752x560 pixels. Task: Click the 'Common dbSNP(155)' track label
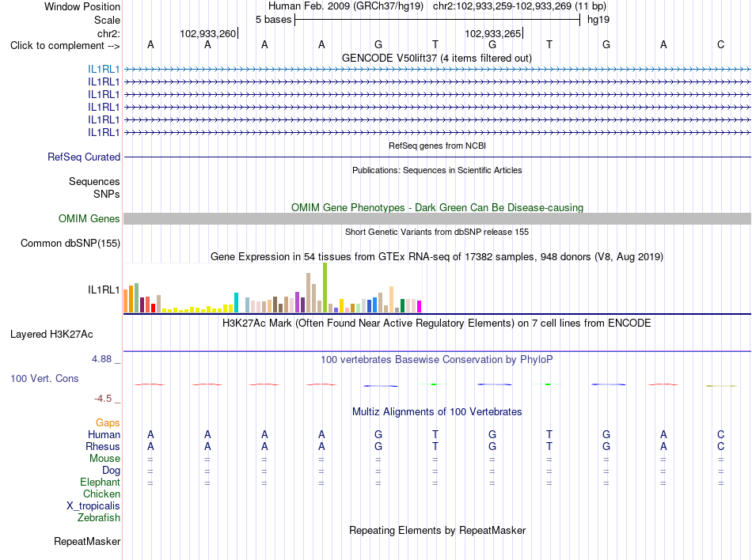click(x=70, y=244)
